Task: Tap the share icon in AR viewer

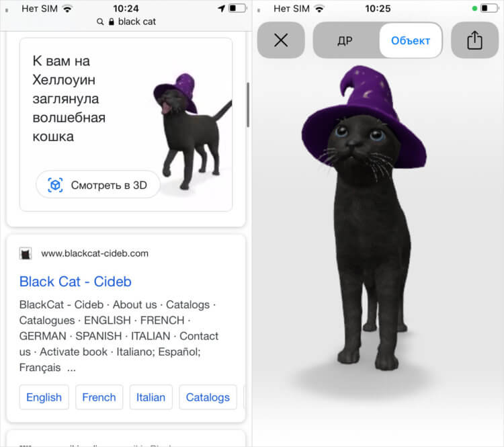Action: pyautogui.click(x=474, y=40)
